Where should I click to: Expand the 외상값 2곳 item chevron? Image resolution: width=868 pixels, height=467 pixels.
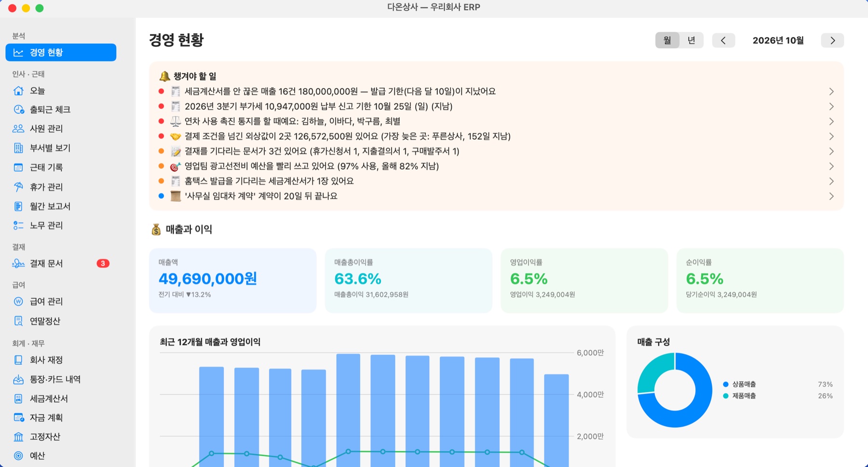[831, 136]
